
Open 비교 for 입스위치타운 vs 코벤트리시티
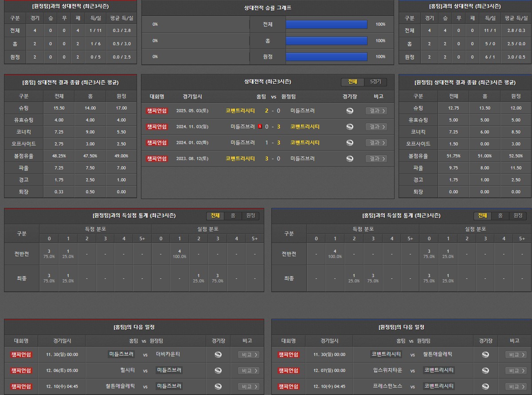coord(516,371)
